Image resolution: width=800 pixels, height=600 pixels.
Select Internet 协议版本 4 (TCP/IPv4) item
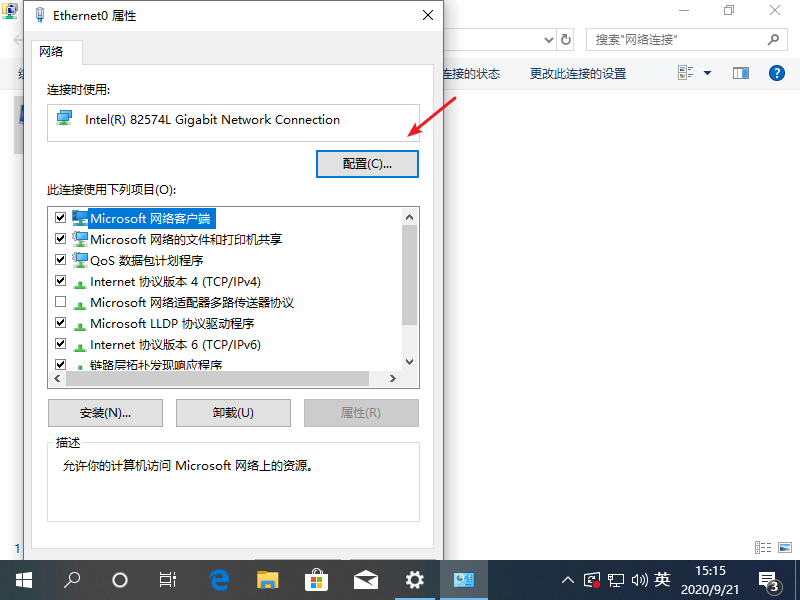click(176, 282)
